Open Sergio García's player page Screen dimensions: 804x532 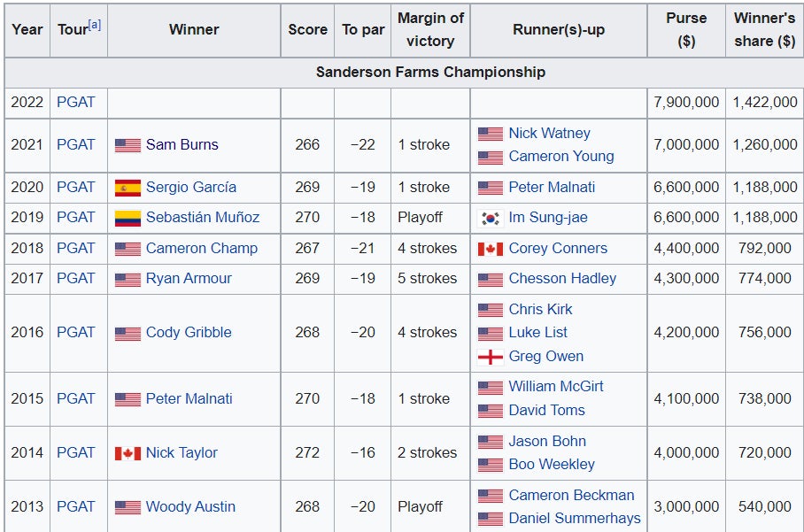click(190, 187)
